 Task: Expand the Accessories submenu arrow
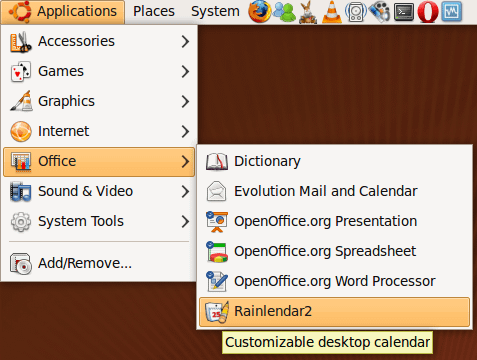pyautogui.click(x=185, y=41)
